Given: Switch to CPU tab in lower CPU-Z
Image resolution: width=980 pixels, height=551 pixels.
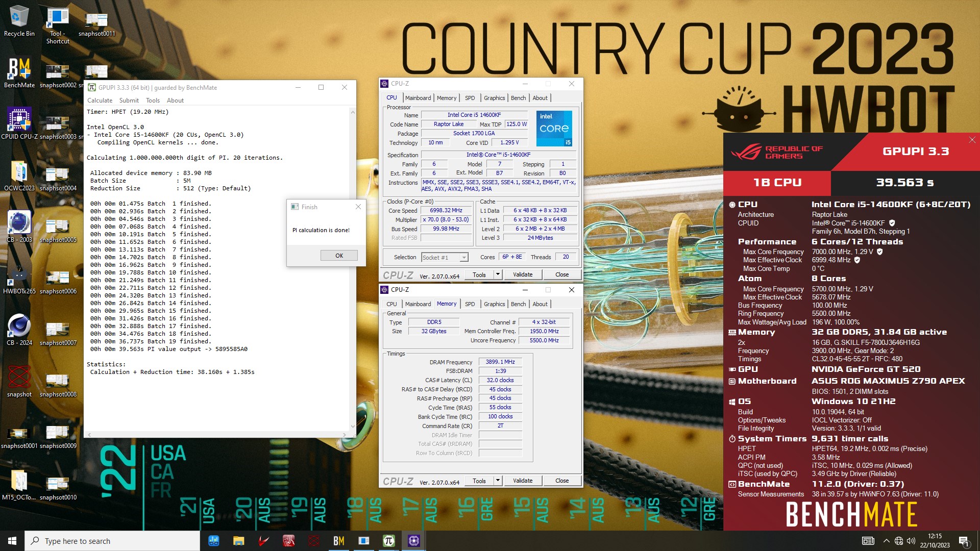Looking at the screenshot, I should point(391,304).
